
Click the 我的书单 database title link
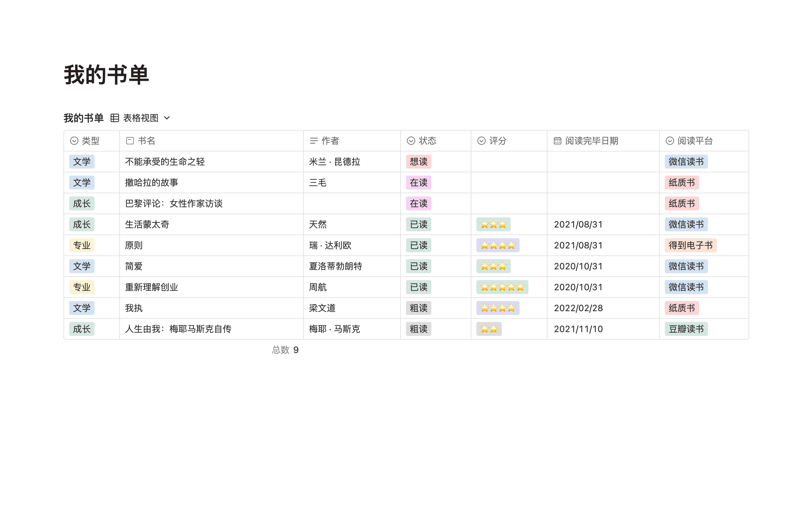(83, 118)
